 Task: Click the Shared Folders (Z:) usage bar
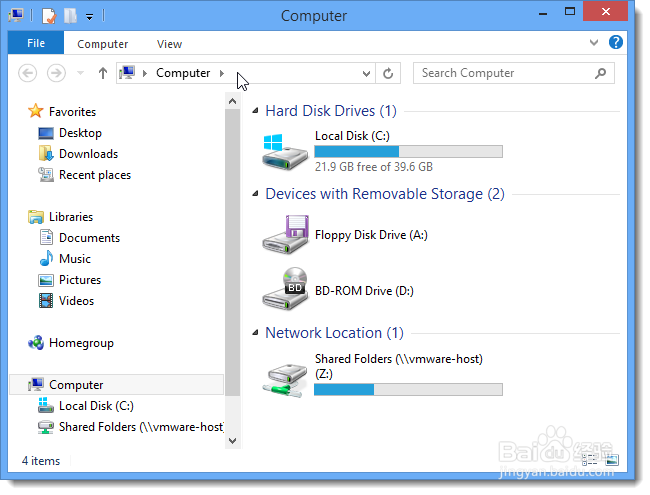[x=408, y=390]
